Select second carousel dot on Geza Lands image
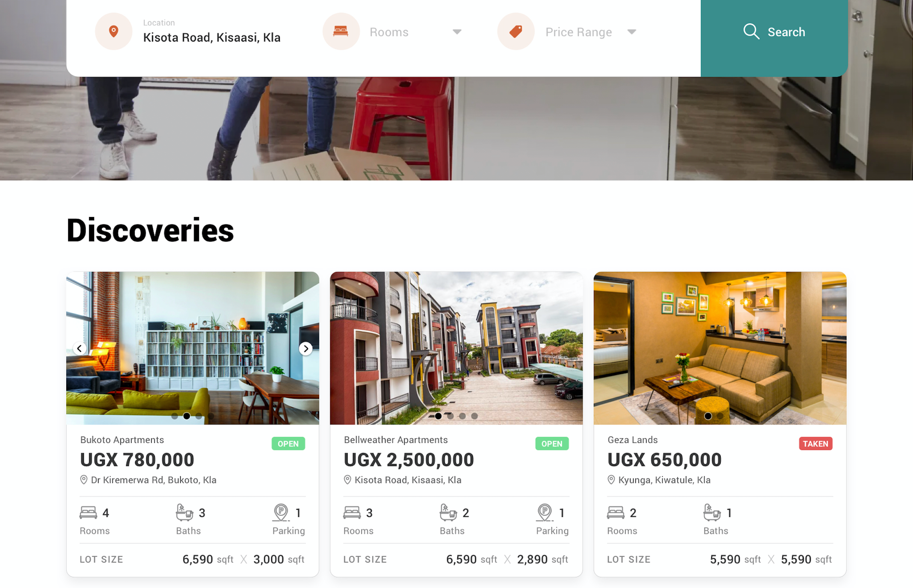Image resolution: width=913 pixels, height=588 pixels. point(720,416)
